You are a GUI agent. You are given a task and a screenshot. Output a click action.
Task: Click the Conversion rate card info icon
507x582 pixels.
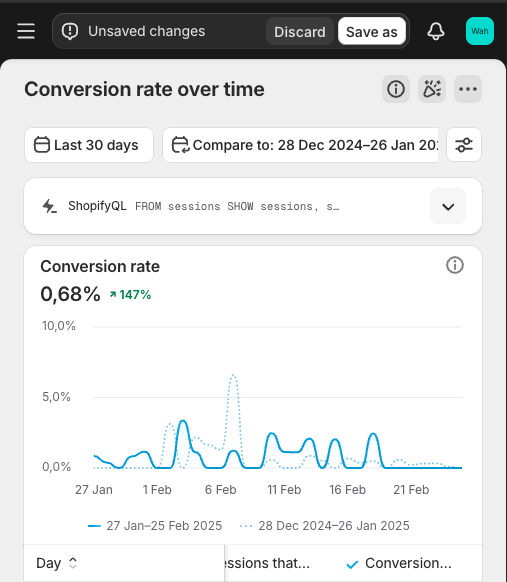pos(455,265)
